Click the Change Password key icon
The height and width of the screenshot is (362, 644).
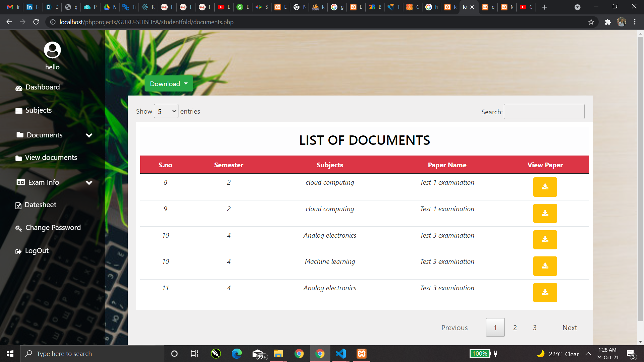pyautogui.click(x=18, y=228)
